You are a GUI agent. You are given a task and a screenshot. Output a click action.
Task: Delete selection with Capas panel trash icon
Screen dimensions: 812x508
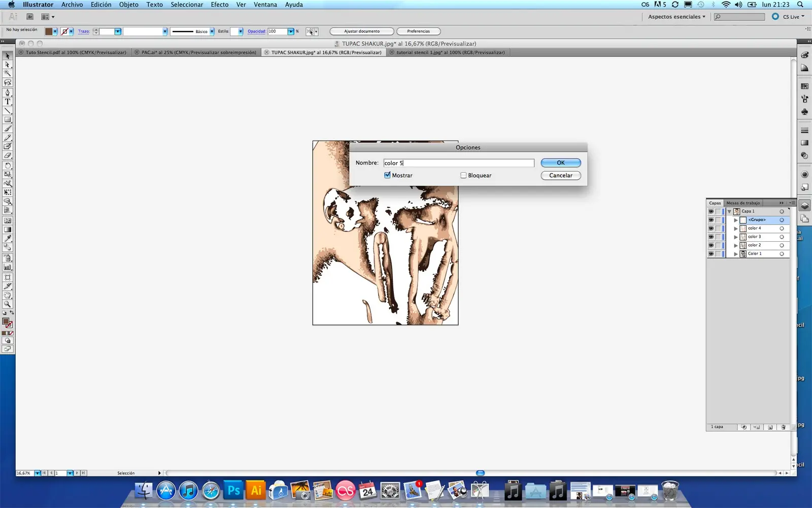(783, 427)
